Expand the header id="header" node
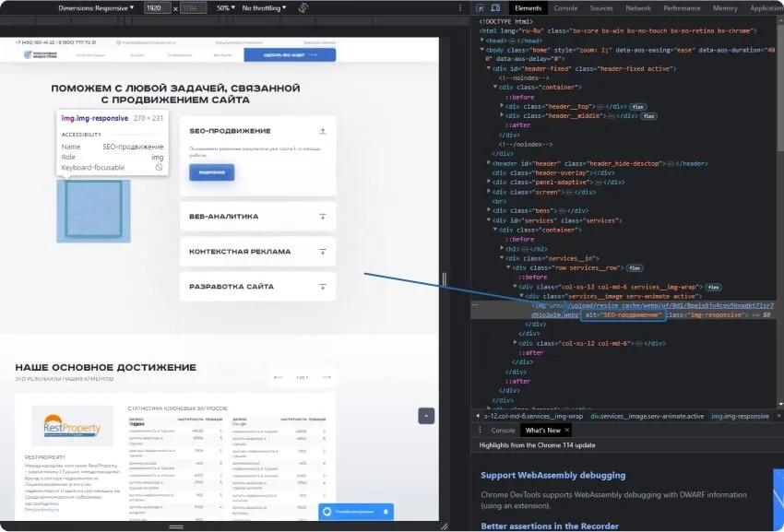This screenshot has height=532, width=784. point(489,163)
